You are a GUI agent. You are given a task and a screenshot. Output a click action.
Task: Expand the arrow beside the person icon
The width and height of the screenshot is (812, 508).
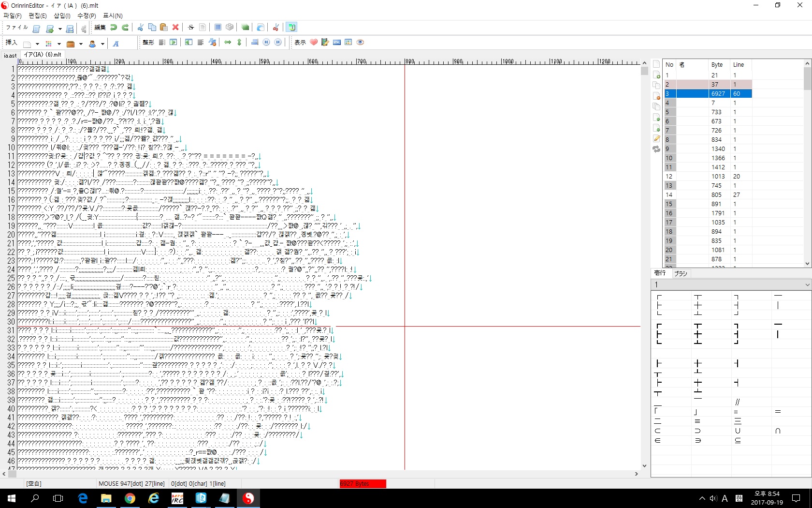[102, 44]
